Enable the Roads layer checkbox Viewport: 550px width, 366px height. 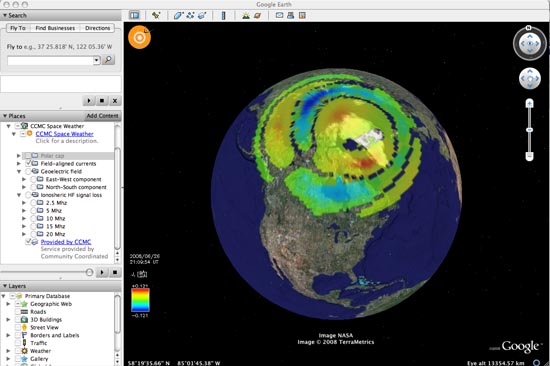coord(18,312)
